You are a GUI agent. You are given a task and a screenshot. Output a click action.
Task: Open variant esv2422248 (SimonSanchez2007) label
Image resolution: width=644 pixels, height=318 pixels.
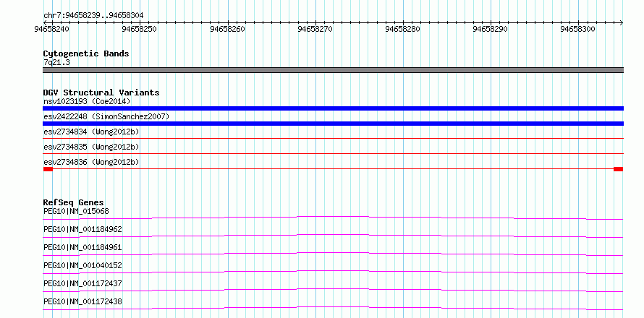click(106, 117)
